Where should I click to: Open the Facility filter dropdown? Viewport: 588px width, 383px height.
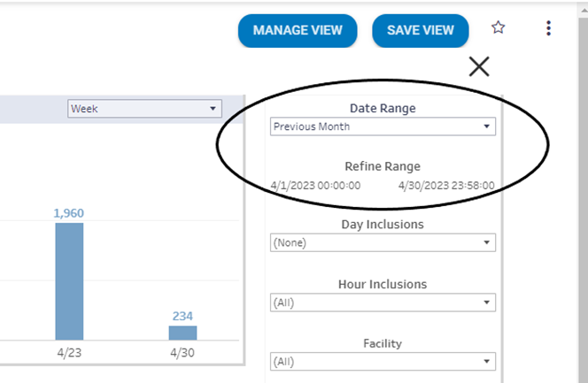(x=382, y=362)
